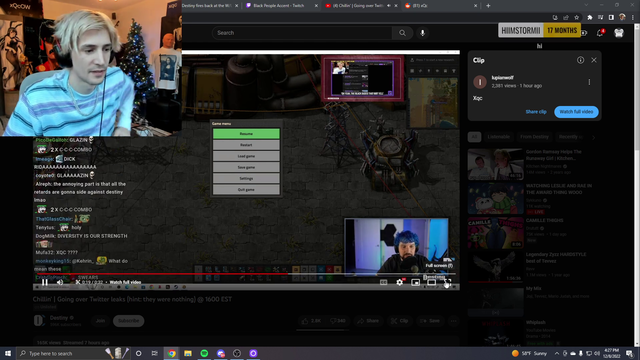Viewport: 640px width, 360px height.
Task: Open Chrome three-dot menu
Action: pos(633,18)
